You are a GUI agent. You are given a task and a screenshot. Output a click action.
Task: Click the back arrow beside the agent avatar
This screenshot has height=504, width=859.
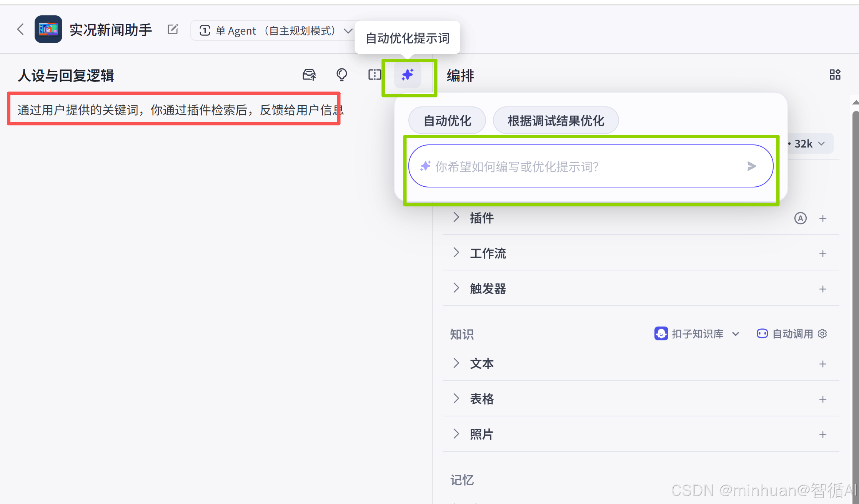click(x=21, y=29)
